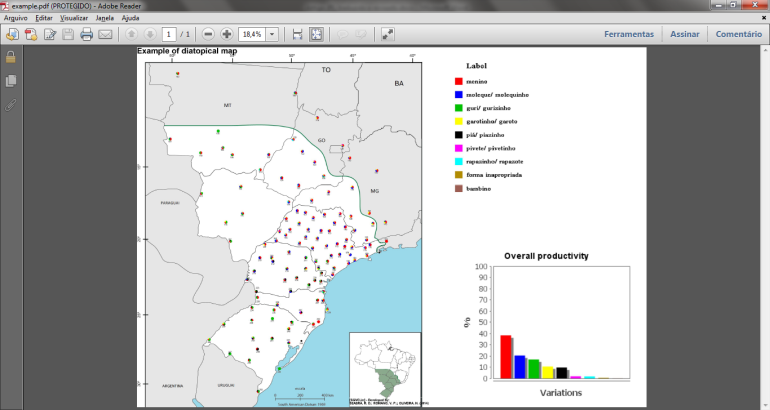
Task: Open the Visualizar menu
Action: tap(73, 18)
